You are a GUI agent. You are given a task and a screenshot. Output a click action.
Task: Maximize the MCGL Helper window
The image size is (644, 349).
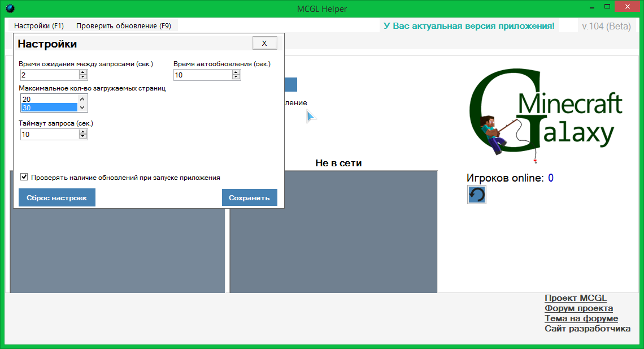(607, 7)
